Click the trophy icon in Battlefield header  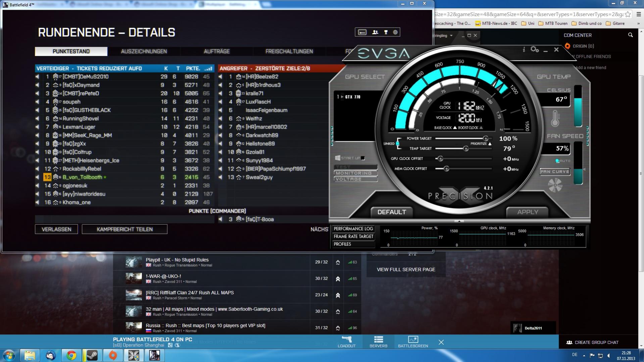tap(386, 32)
